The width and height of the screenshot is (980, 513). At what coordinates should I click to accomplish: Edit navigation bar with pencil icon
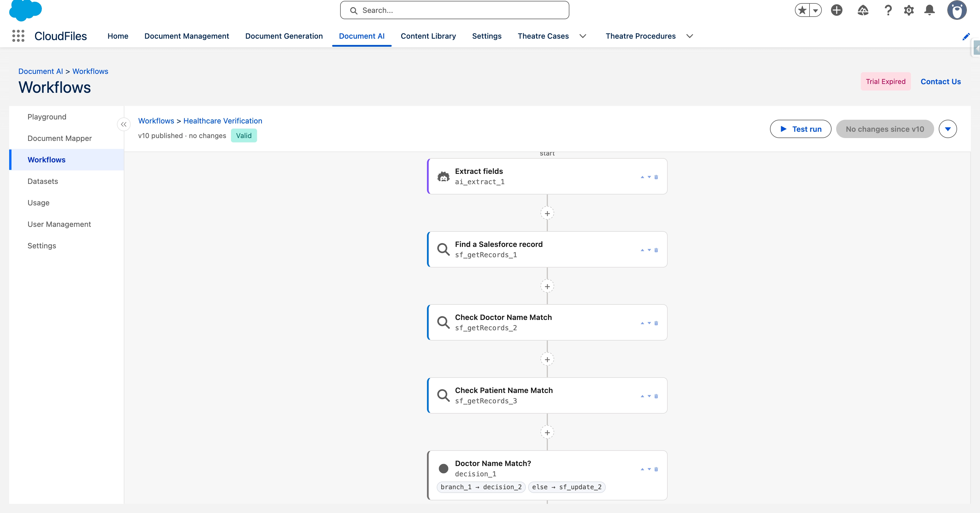tap(966, 36)
